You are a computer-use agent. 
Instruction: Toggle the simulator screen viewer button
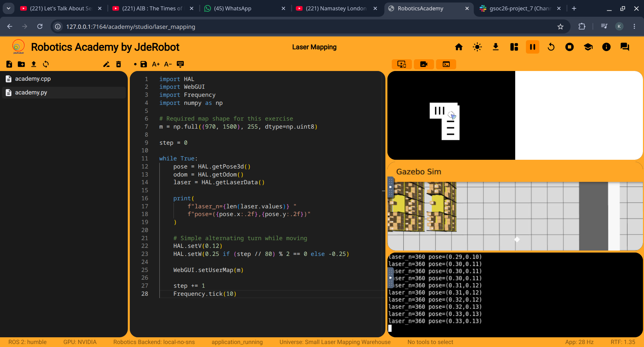coord(402,64)
